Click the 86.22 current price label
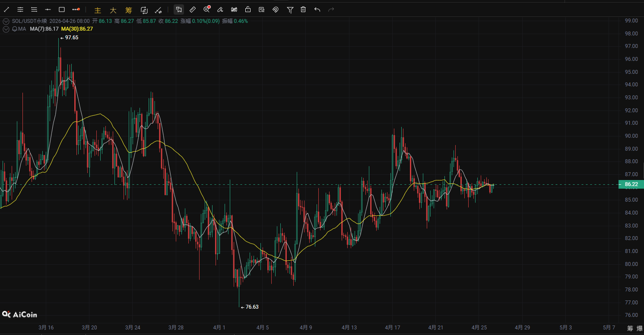This screenshot has width=644, height=335. tap(631, 184)
